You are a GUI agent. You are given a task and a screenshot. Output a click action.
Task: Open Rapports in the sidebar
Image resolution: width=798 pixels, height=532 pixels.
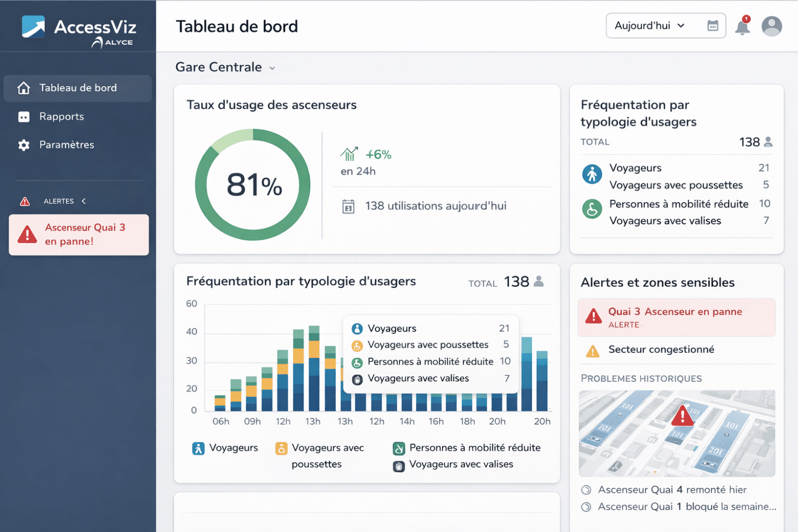(x=62, y=117)
